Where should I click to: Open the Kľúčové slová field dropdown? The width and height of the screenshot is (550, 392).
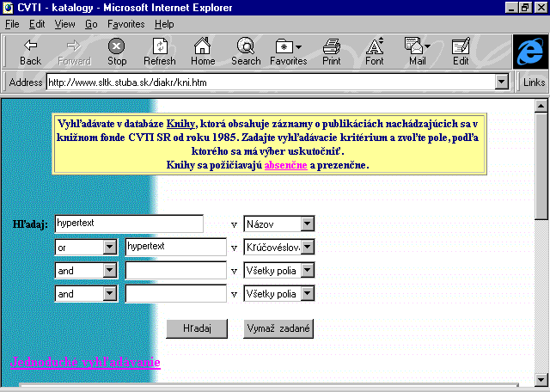[279, 247]
